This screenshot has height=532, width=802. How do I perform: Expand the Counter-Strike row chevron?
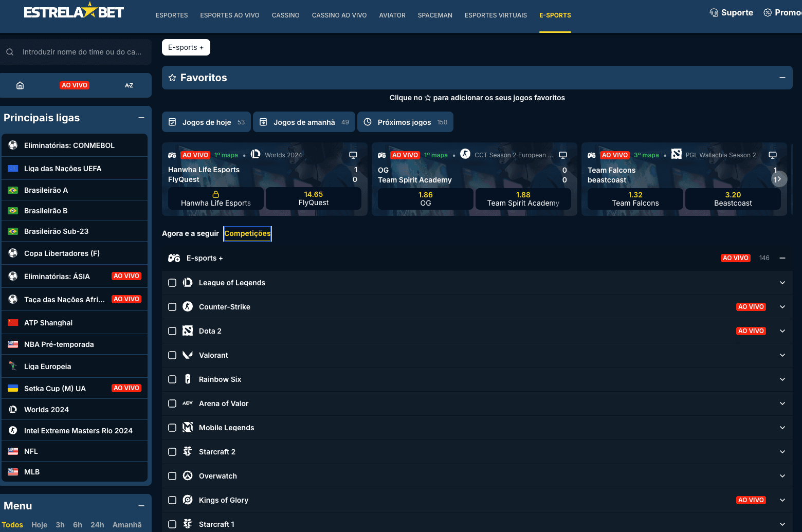point(782,307)
